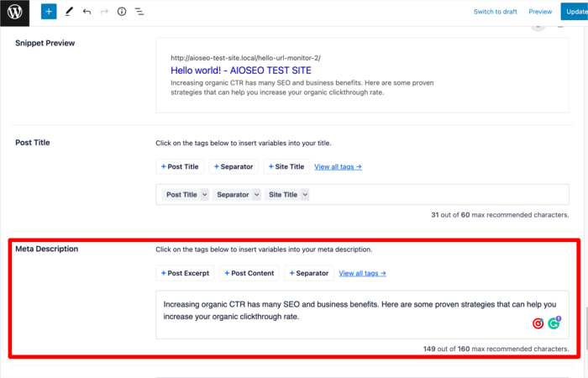This screenshot has height=378, width=588.
Task: Switch the post to draft
Action: click(495, 12)
